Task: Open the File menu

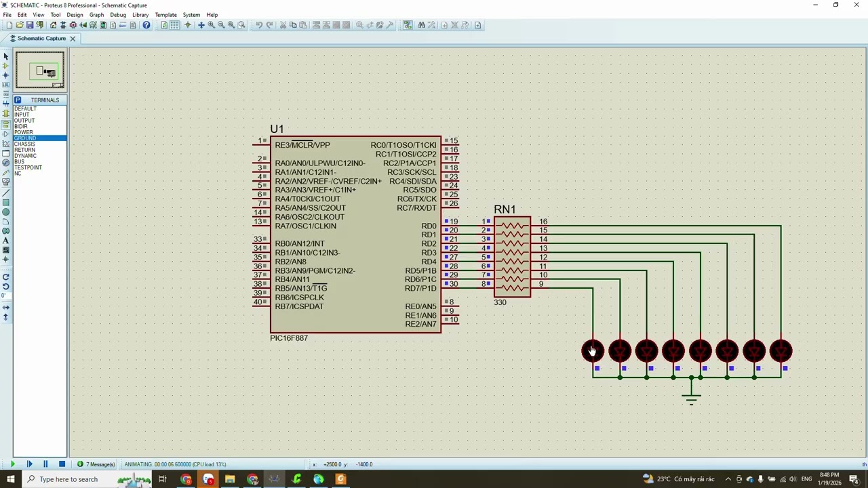Action: (x=7, y=15)
